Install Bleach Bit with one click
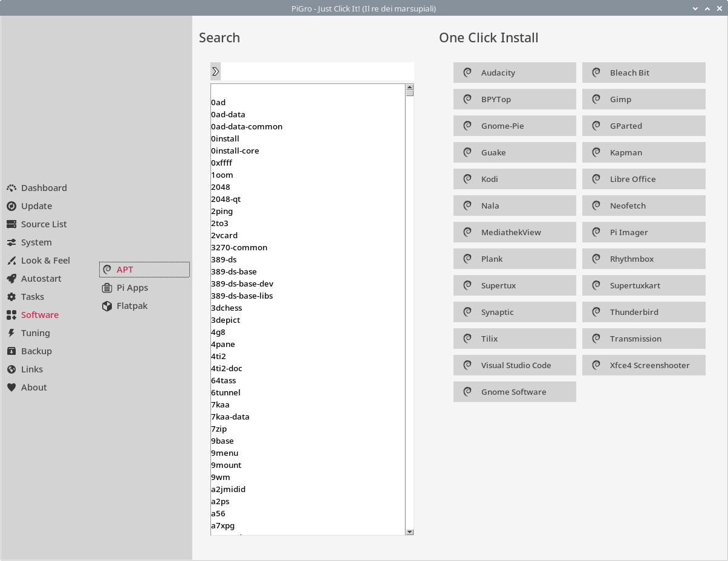The height and width of the screenshot is (561, 728). click(644, 73)
